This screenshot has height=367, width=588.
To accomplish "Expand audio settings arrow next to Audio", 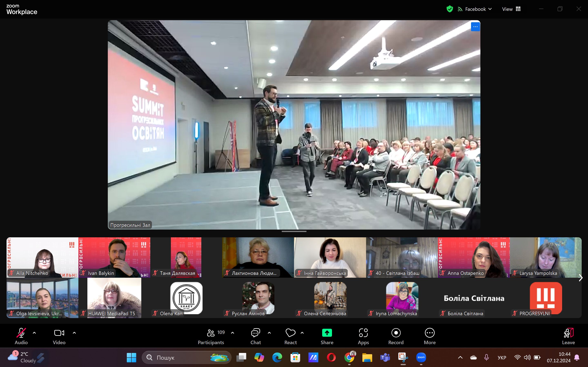I will click(x=34, y=333).
